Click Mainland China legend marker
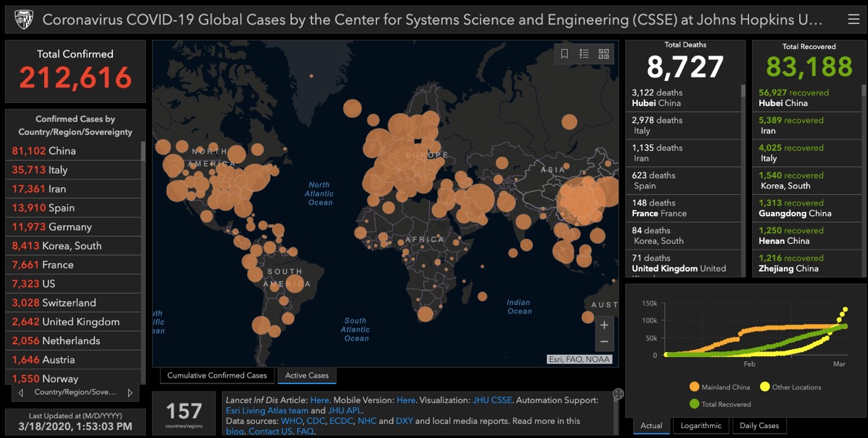Viewport: 868px width, 438px height. coord(694,387)
